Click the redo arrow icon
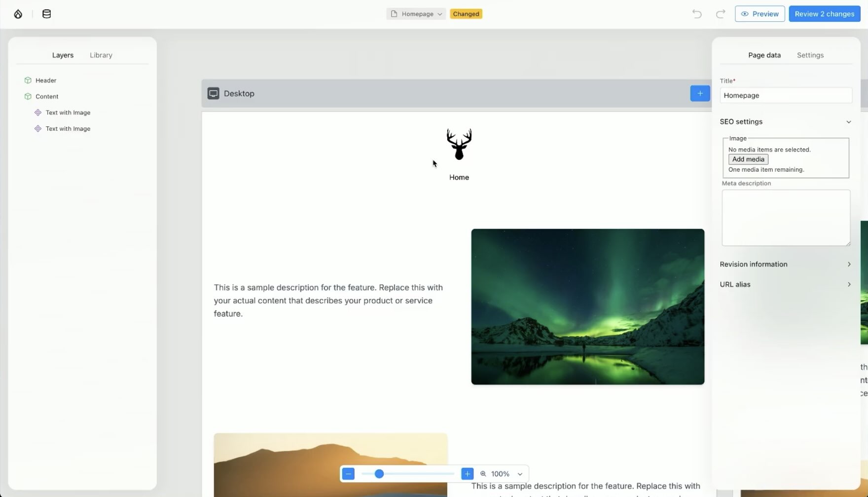The image size is (868, 497). click(721, 14)
